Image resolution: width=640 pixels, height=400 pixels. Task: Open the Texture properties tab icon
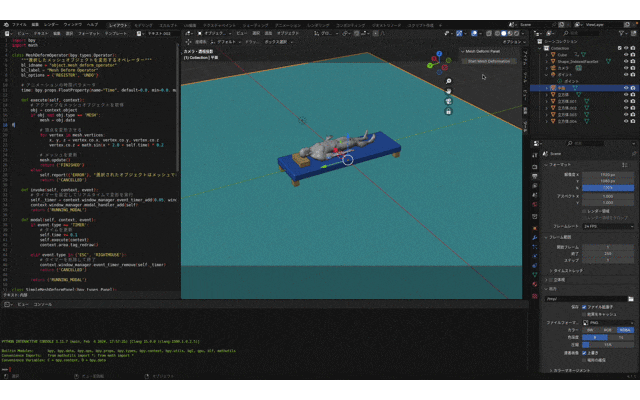(x=535, y=296)
